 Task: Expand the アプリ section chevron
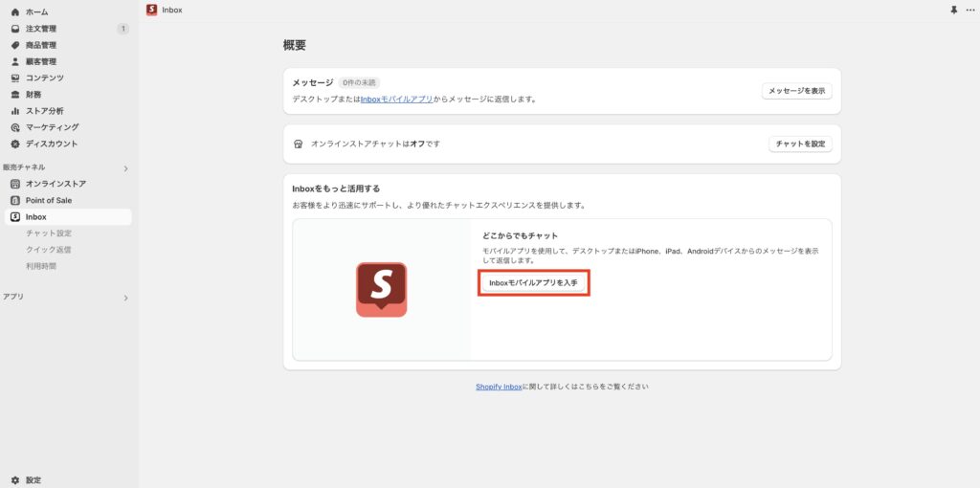point(125,298)
